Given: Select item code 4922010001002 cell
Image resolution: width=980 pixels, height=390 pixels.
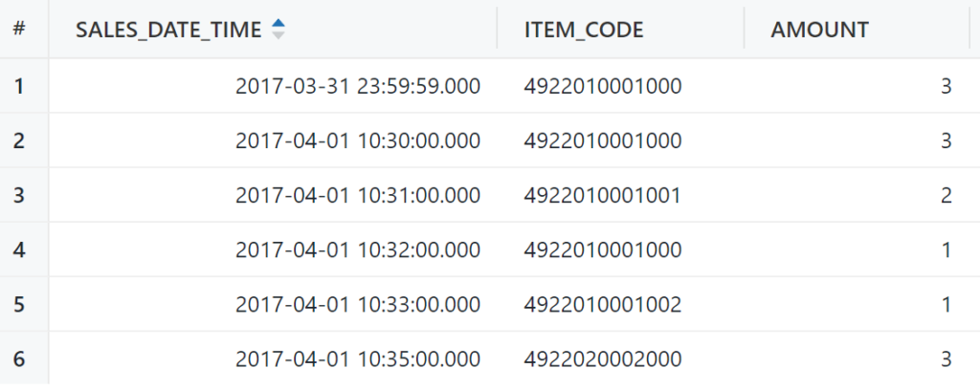Looking at the screenshot, I should (603, 304).
